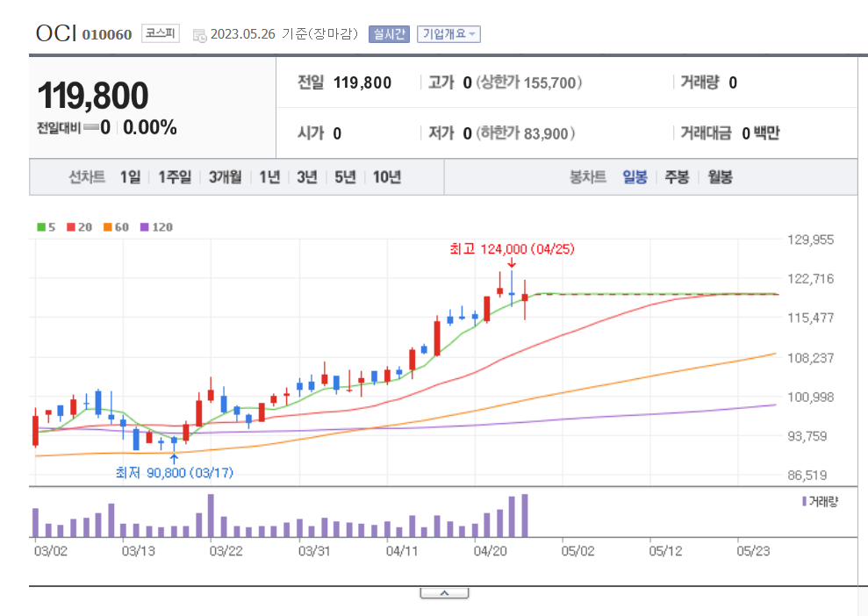Switch to the 1년 line chart
This screenshot has height=616, width=868.
point(269,177)
